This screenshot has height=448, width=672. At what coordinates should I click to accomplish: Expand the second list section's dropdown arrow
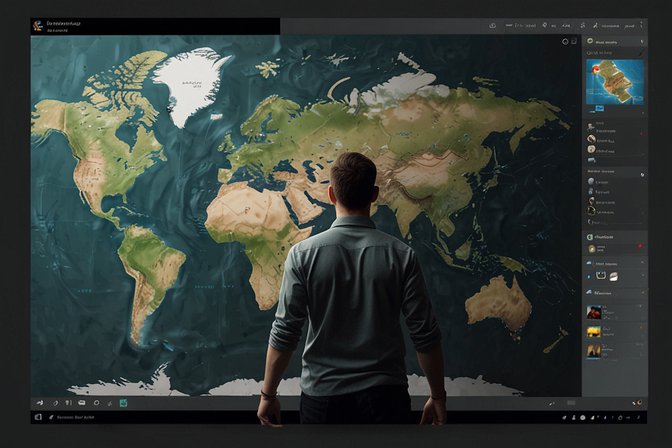642,172
